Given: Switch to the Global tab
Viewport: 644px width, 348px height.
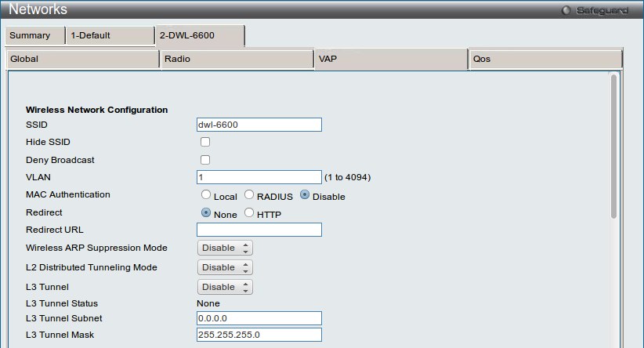Looking at the screenshot, I should (81, 59).
